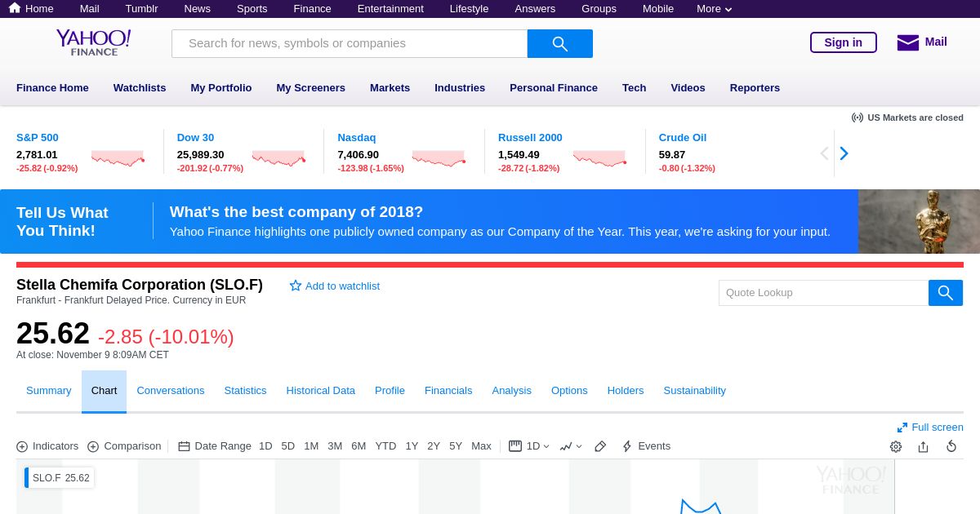
Task: Select the Max range button
Action: 481,446
